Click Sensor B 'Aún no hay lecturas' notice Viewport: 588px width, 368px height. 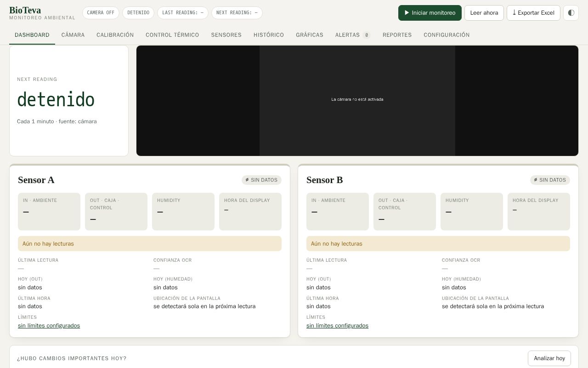point(438,244)
